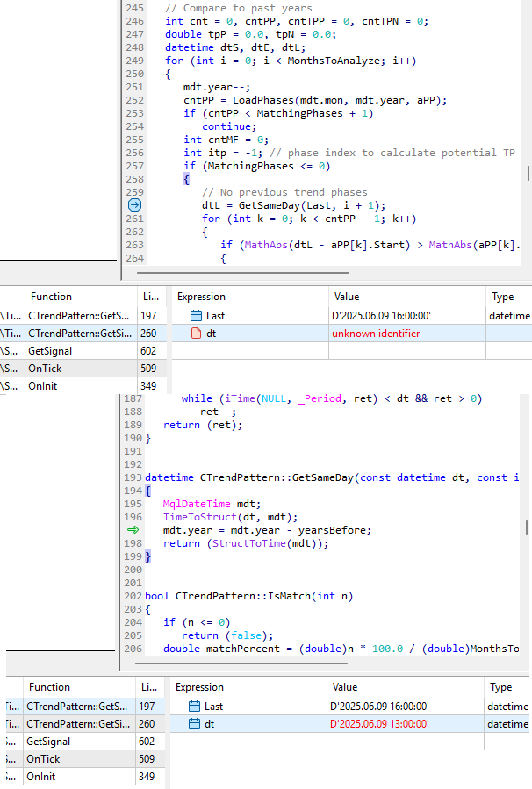Click line 187 'while (iTime(NULL, _Period, ret)'

tap(332, 398)
